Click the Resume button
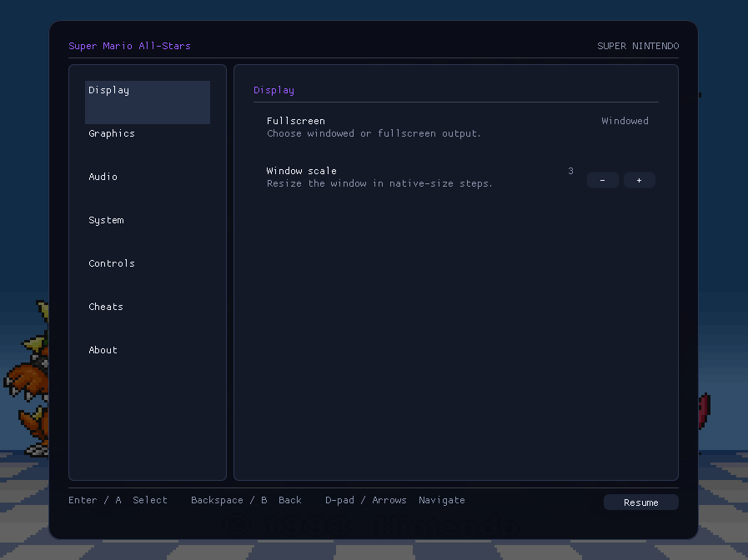748x560 pixels. [640, 502]
